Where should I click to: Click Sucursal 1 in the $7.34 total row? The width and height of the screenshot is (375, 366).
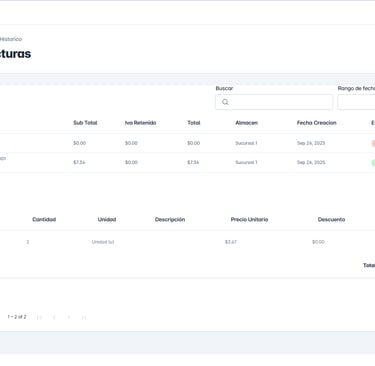click(246, 162)
